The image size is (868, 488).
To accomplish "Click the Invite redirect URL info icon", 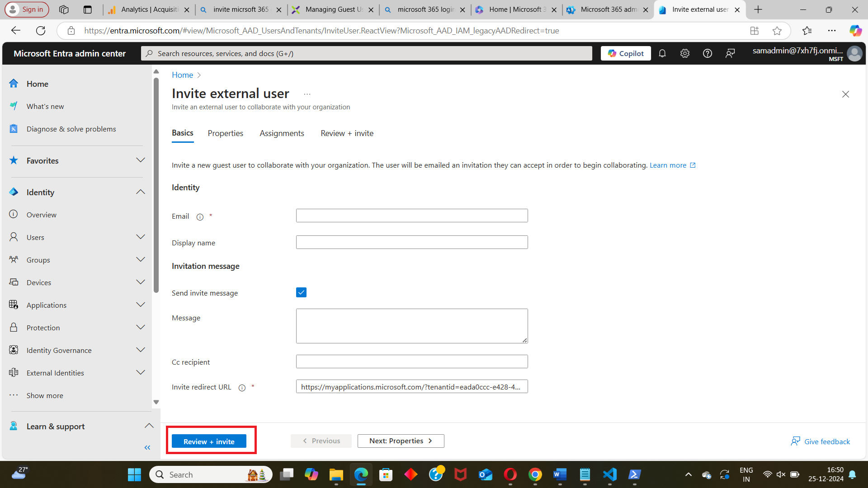I will pos(242,388).
